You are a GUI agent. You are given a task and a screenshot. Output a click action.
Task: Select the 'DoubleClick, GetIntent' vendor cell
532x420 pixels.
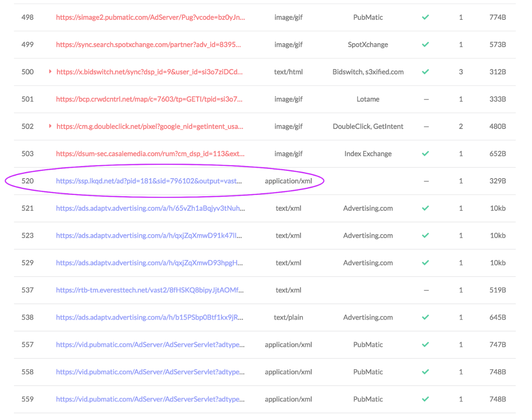tap(368, 127)
